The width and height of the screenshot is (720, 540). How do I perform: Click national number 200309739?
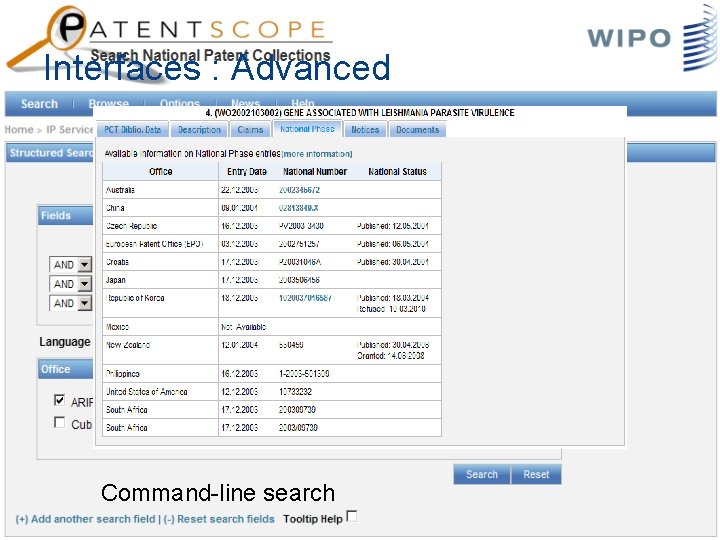[297, 410]
